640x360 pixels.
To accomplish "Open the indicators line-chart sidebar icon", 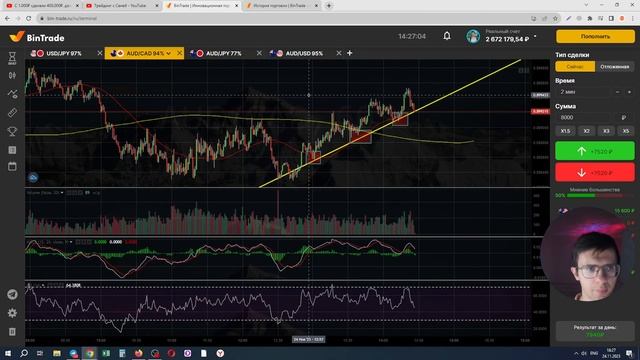I will pos(12,94).
